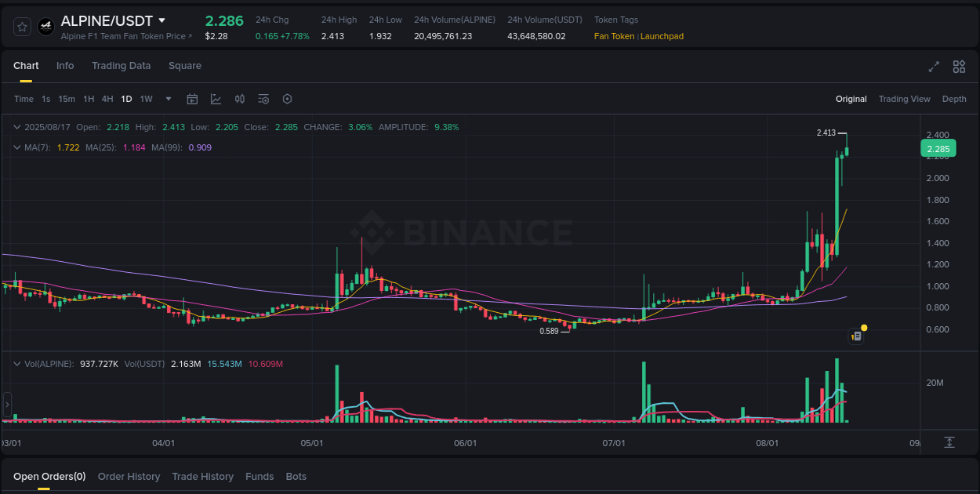
Task: Collapse the Volume indicator panel
Action: pos(17,364)
